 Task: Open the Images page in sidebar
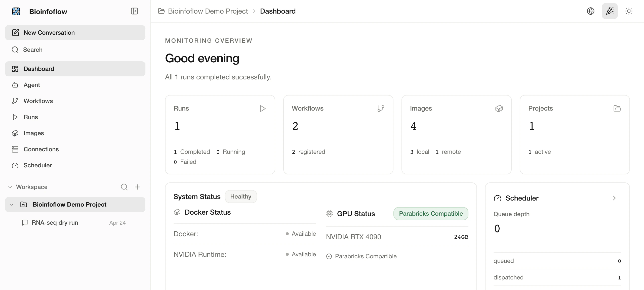click(x=75, y=133)
